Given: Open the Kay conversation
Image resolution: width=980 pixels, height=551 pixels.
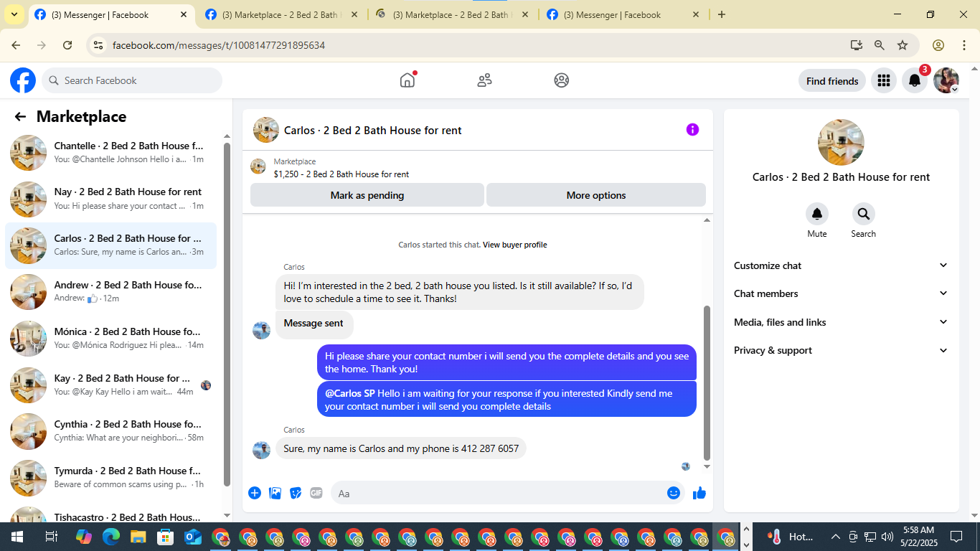Looking at the screenshot, I should point(111,385).
